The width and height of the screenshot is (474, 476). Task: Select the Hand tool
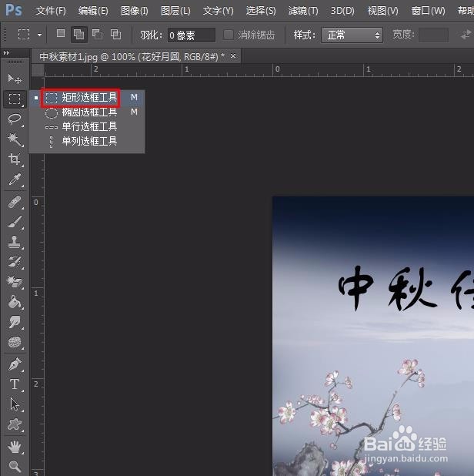(15, 447)
